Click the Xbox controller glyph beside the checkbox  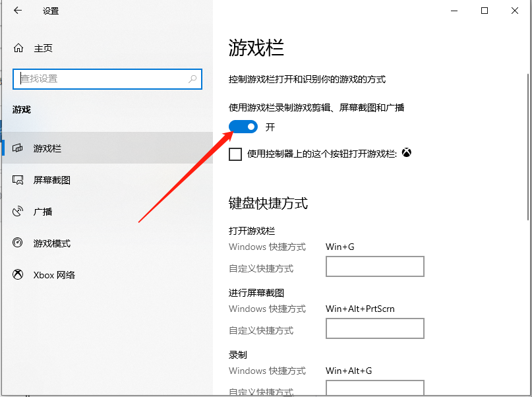pyautogui.click(x=407, y=152)
